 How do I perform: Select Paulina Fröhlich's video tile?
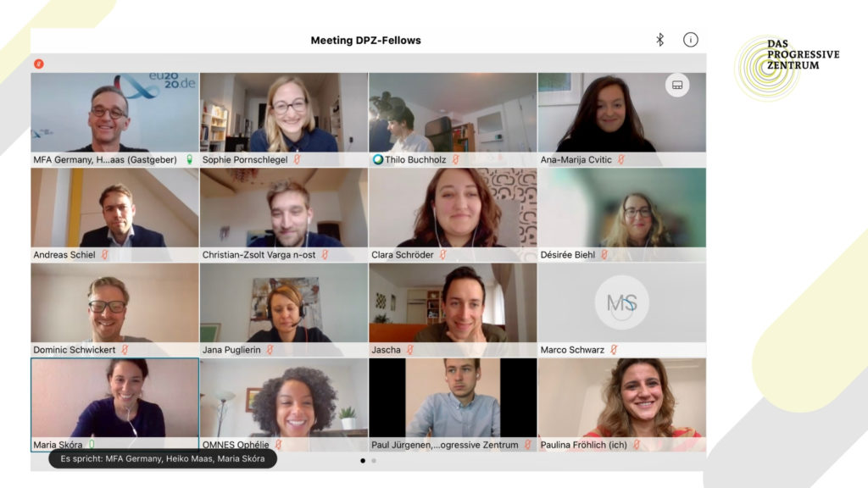[x=621, y=404]
